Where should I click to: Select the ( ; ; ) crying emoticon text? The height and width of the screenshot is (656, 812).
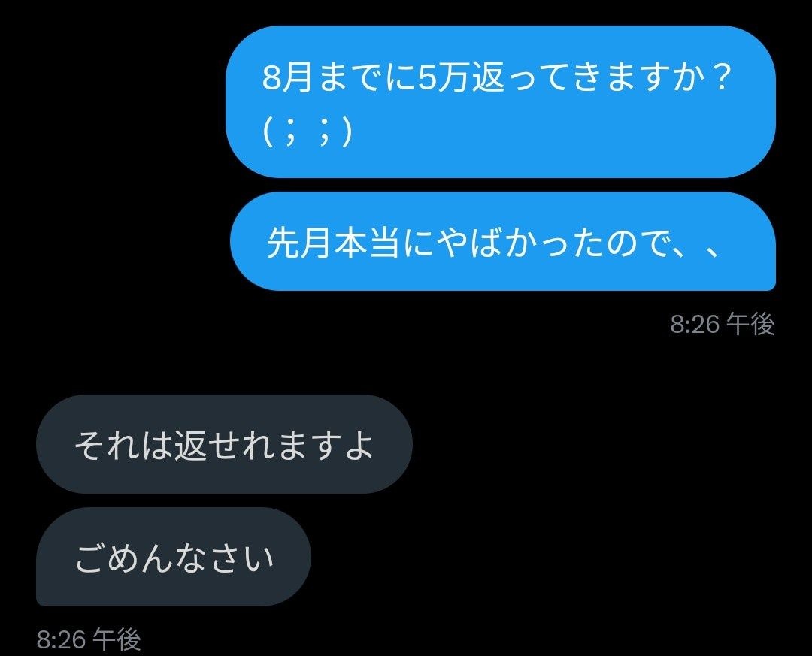[308, 132]
